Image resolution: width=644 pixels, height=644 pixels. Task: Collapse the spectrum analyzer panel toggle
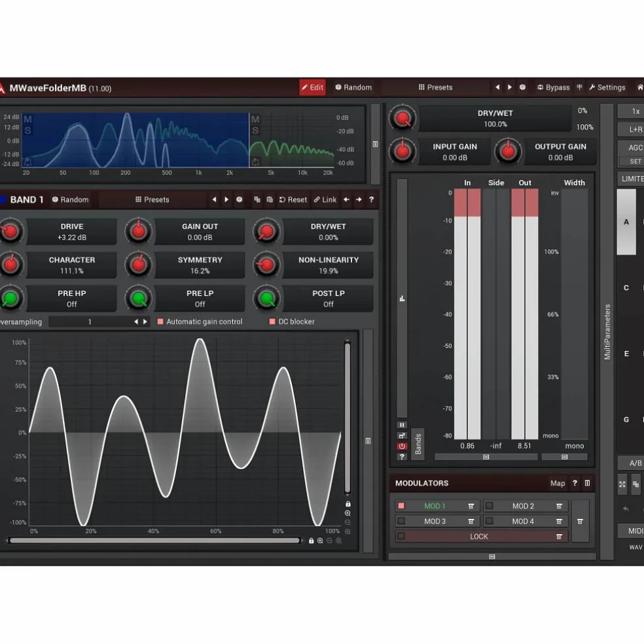pos(375,144)
